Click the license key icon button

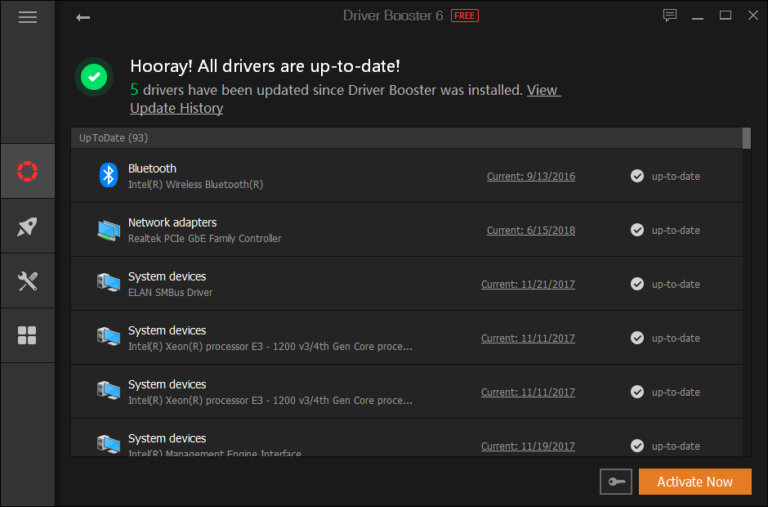[615, 482]
